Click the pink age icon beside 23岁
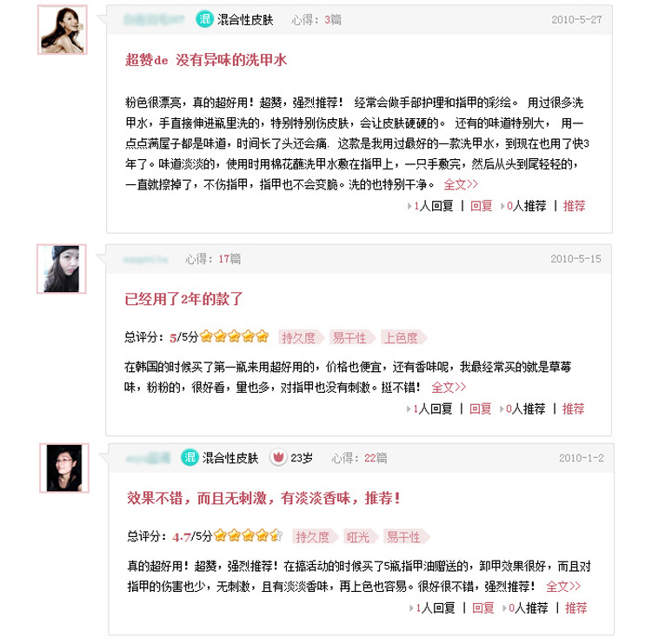This screenshot has height=644, width=652. pyautogui.click(x=278, y=457)
